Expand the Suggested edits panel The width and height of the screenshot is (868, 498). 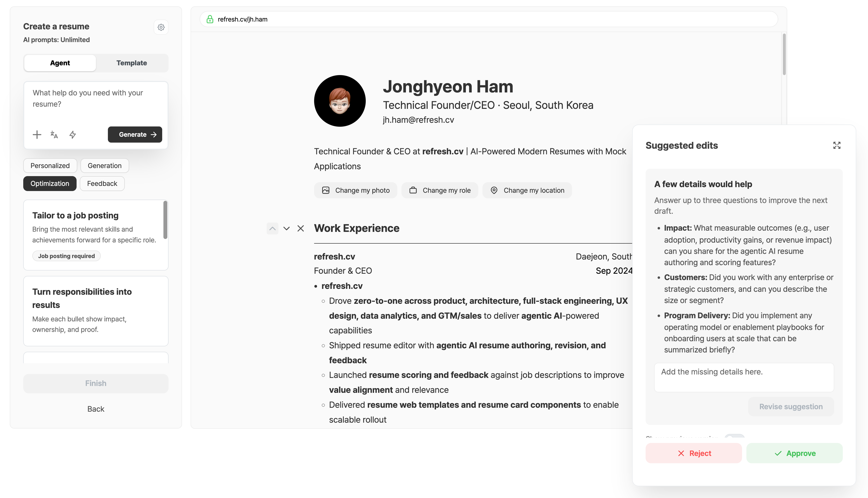(x=836, y=146)
